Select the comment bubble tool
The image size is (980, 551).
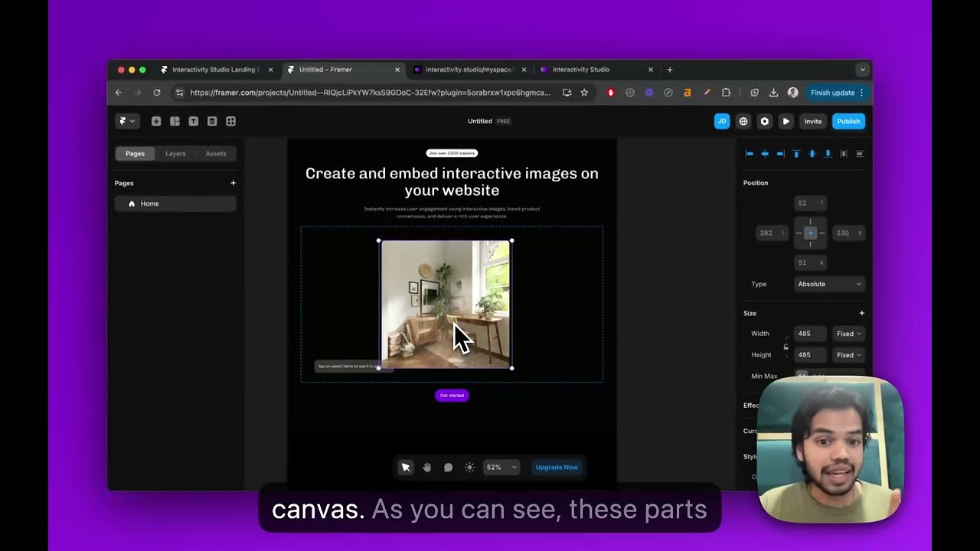click(x=448, y=468)
